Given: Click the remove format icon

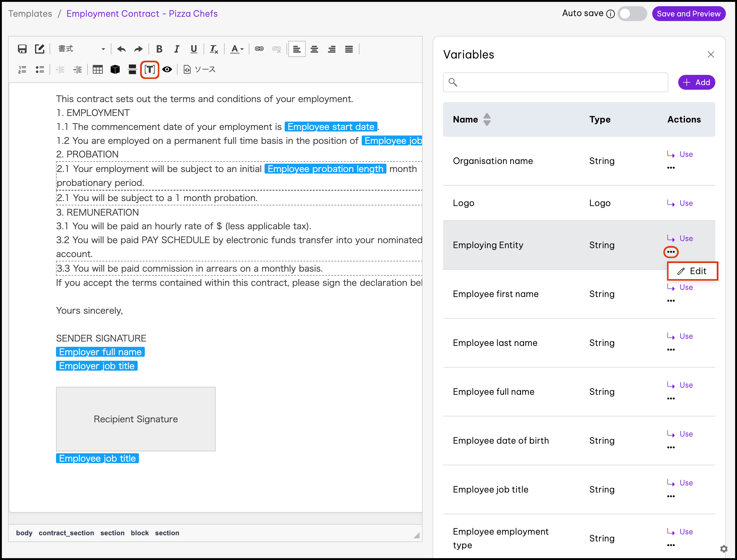Looking at the screenshot, I should click(214, 49).
